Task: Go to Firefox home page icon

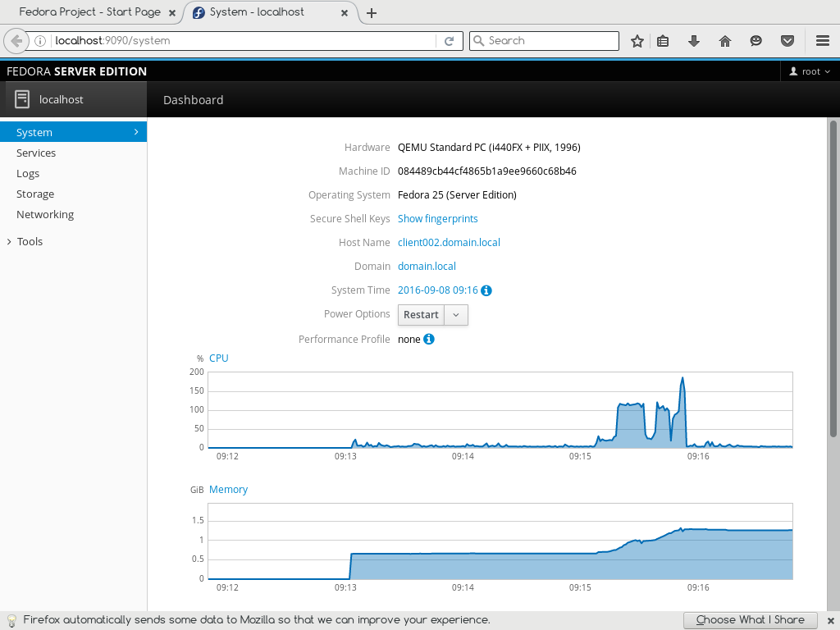Action: coord(725,41)
